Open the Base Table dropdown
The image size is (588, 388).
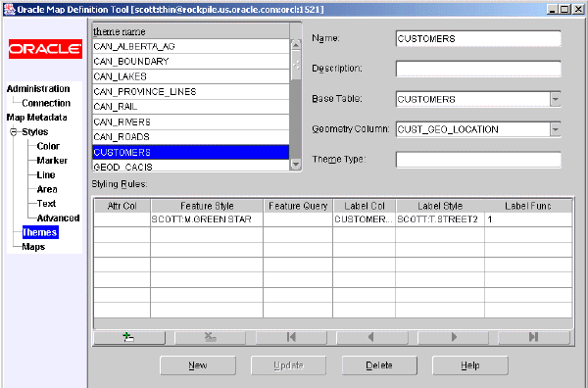point(556,99)
